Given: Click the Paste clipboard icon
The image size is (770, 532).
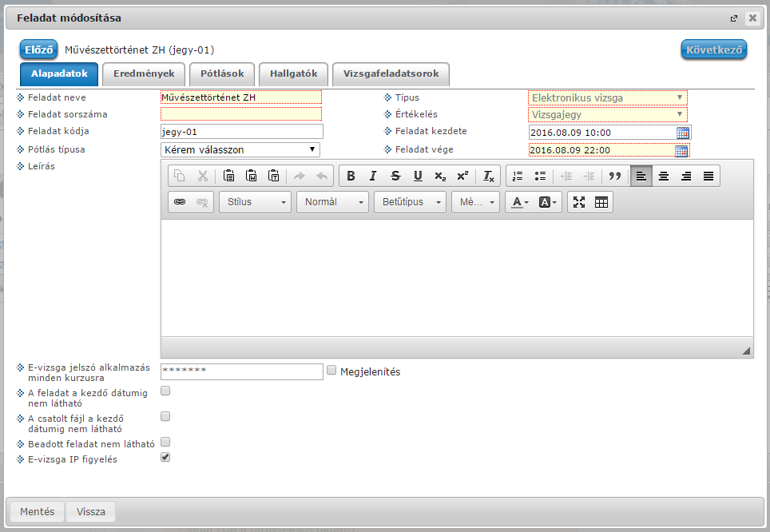Looking at the screenshot, I should (228, 176).
